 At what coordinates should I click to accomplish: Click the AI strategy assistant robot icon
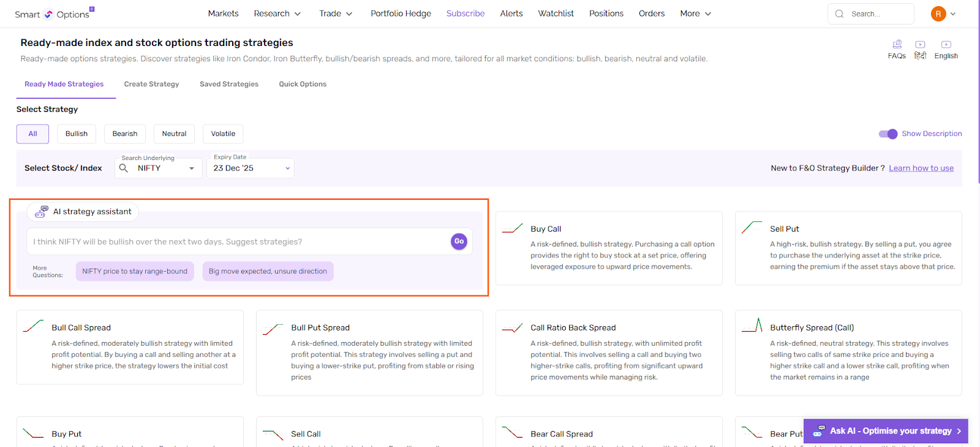point(42,212)
